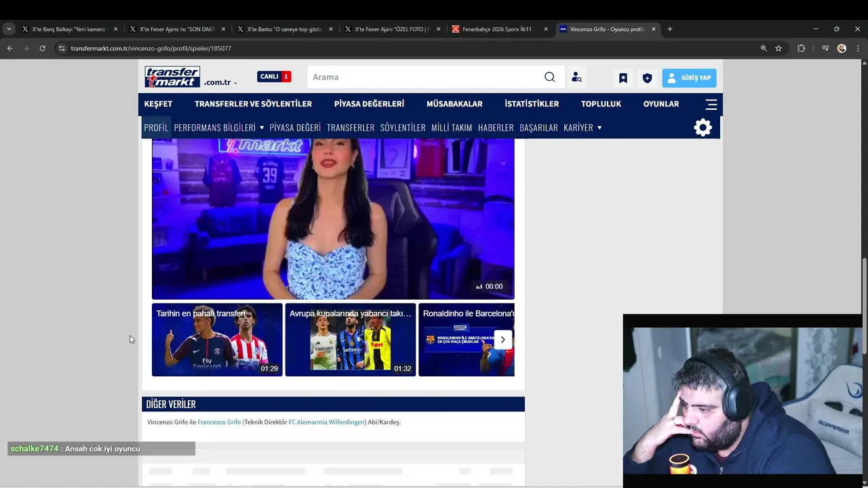Screen dimensions: 868x488
Task: Select the TRANSFERLER sub-tab
Action: [x=351, y=127]
